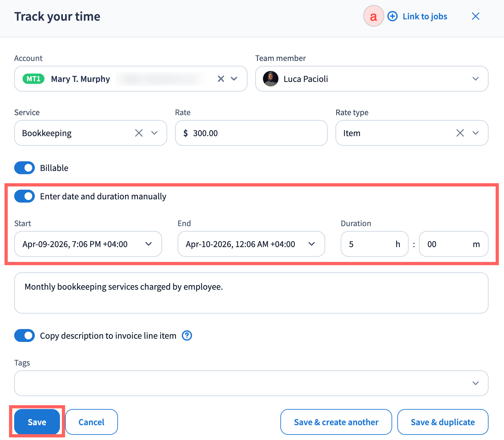The height and width of the screenshot is (440, 504).
Task: Clear the Item rate type selection
Action: (x=460, y=133)
